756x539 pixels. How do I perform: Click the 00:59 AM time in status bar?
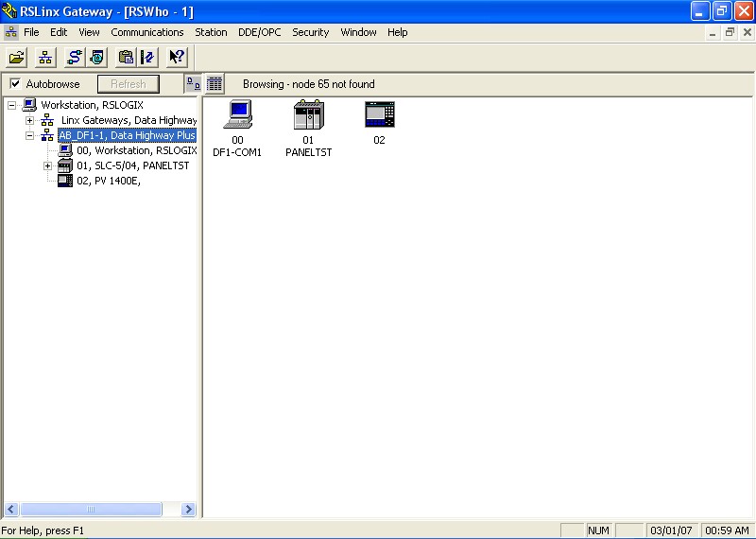click(x=727, y=530)
